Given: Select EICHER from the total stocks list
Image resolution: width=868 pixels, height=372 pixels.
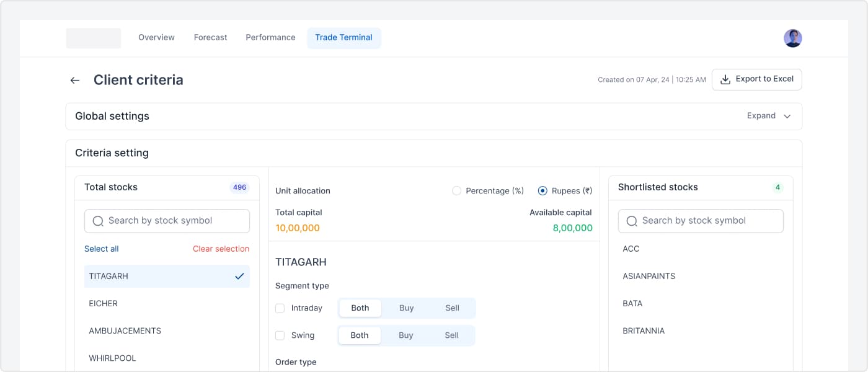Looking at the screenshot, I should 167,304.
